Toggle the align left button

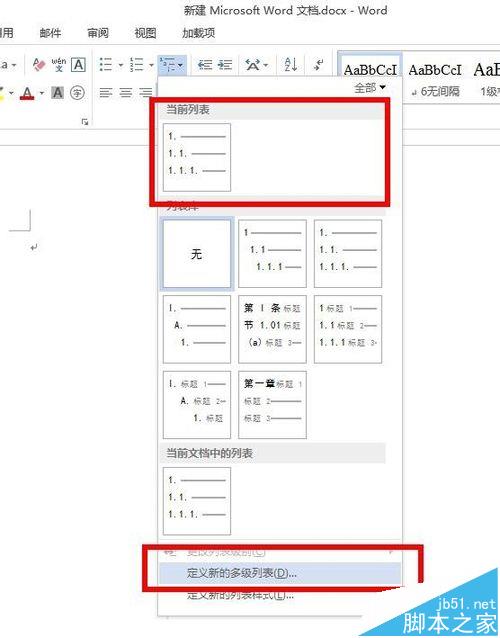(106, 93)
